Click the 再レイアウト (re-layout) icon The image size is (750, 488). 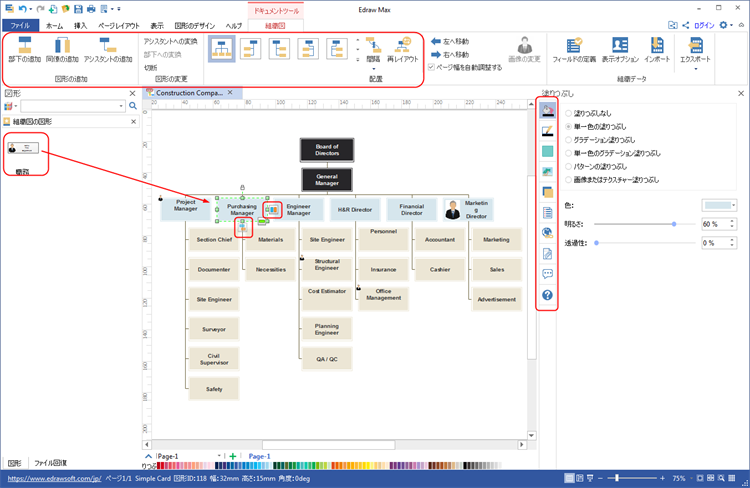402,45
